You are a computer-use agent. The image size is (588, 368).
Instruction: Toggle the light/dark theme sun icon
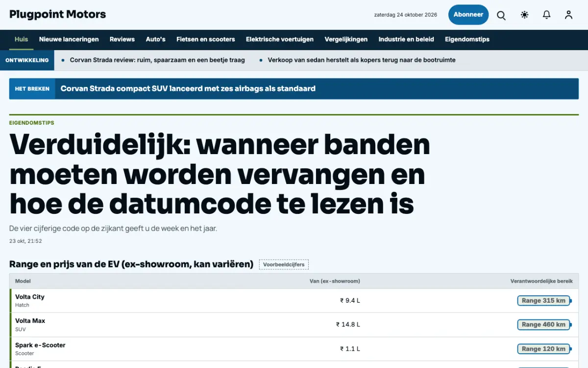coord(524,15)
